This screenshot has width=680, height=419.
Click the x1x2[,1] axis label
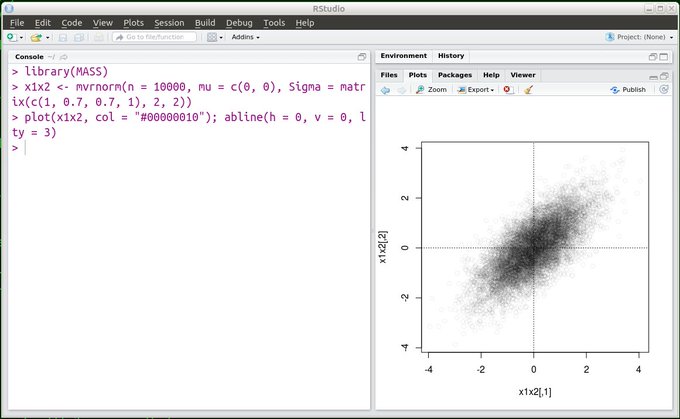535,392
